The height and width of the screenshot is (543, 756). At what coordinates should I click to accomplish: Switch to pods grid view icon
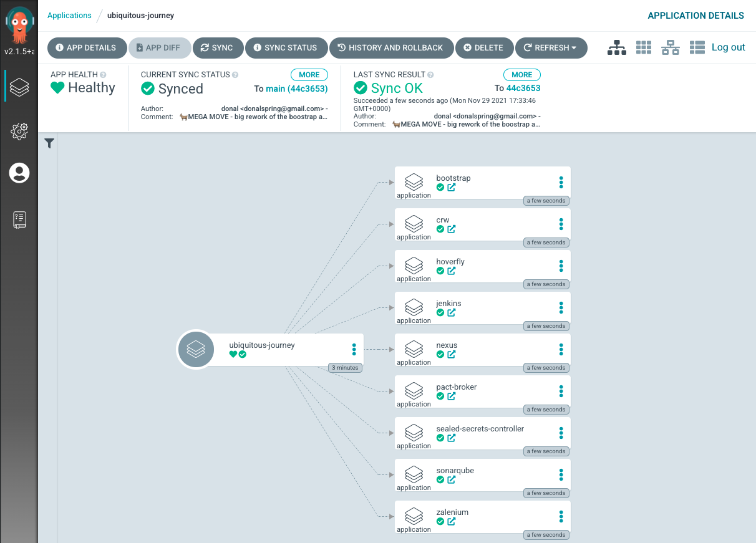click(644, 47)
